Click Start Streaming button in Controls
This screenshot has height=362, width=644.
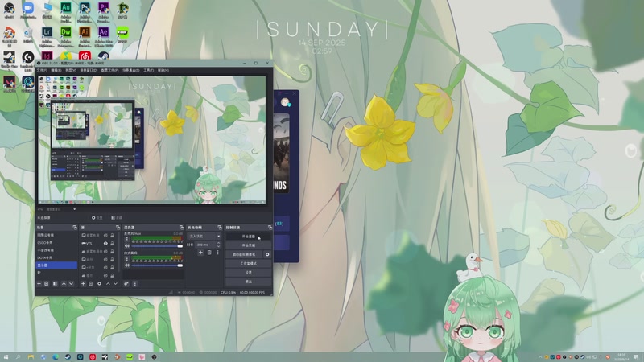pos(248,237)
